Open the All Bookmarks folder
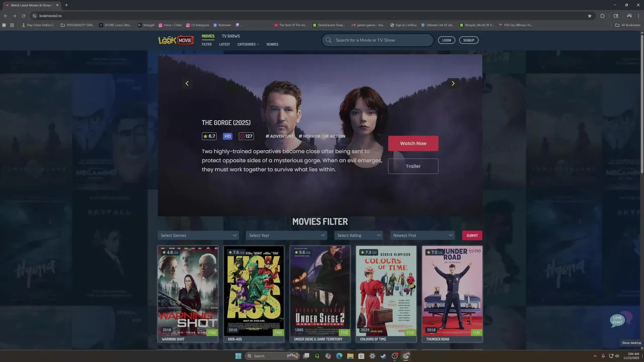Viewport: 644px width, 362px height. pyautogui.click(x=628, y=25)
